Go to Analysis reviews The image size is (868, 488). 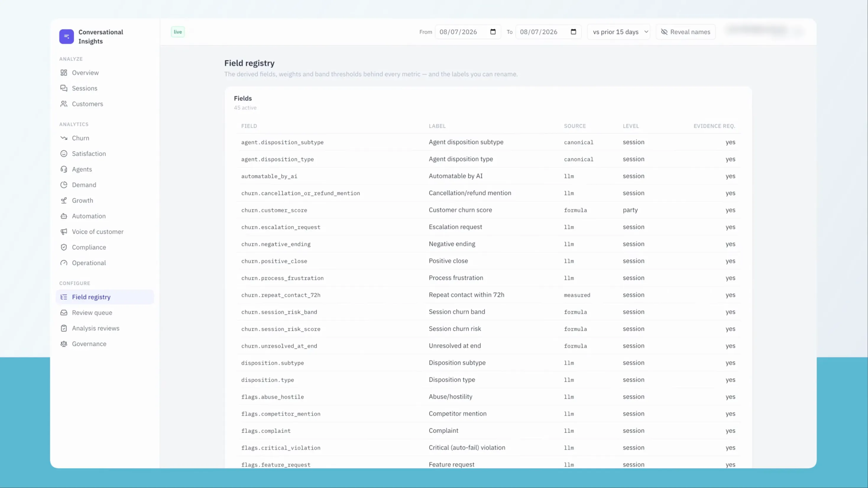(105, 328)
